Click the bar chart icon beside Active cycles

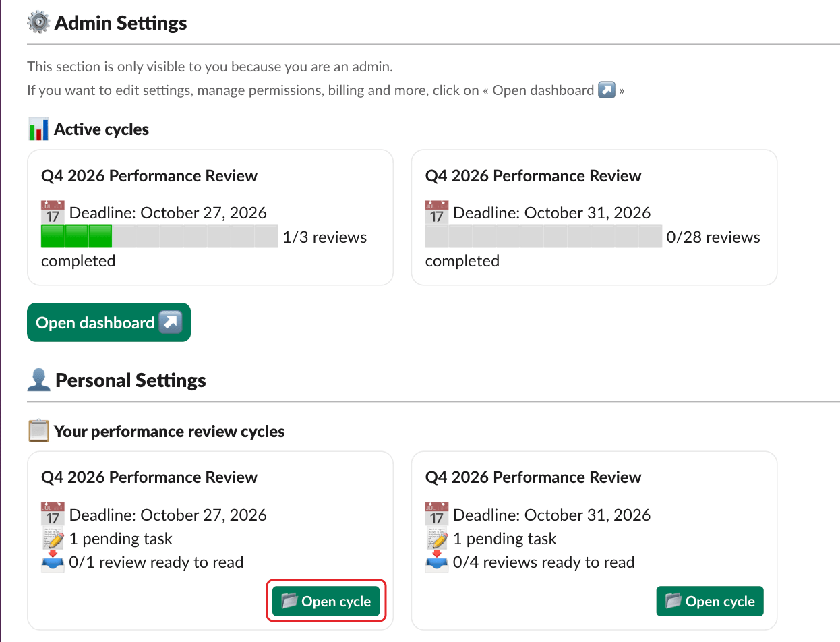click(38, 129)
